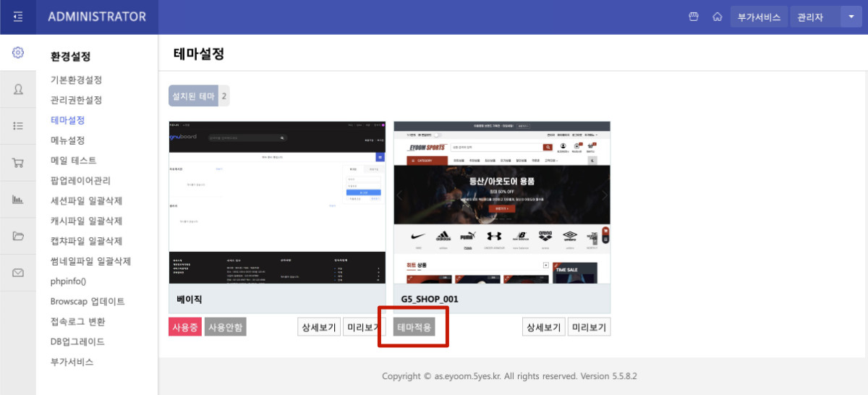
Task: Select the folder icon in sidebar
Action: point(18,236)
